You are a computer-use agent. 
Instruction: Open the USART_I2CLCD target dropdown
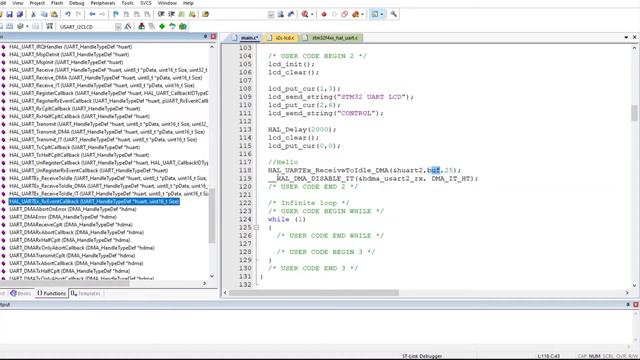click(x=118, y=27)
